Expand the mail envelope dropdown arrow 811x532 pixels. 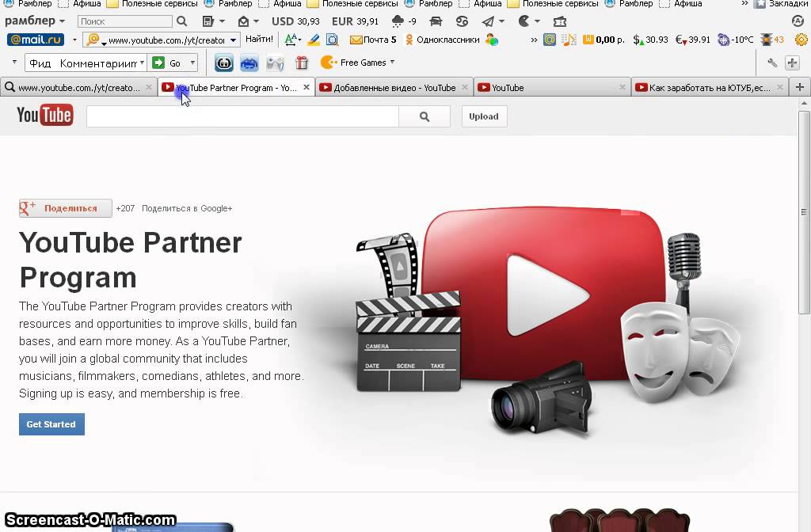coord(256,21)
